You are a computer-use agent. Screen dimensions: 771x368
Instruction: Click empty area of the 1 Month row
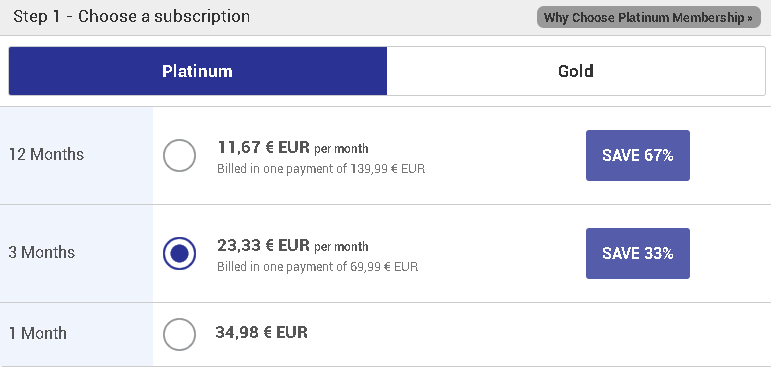(x=541, y=334)
